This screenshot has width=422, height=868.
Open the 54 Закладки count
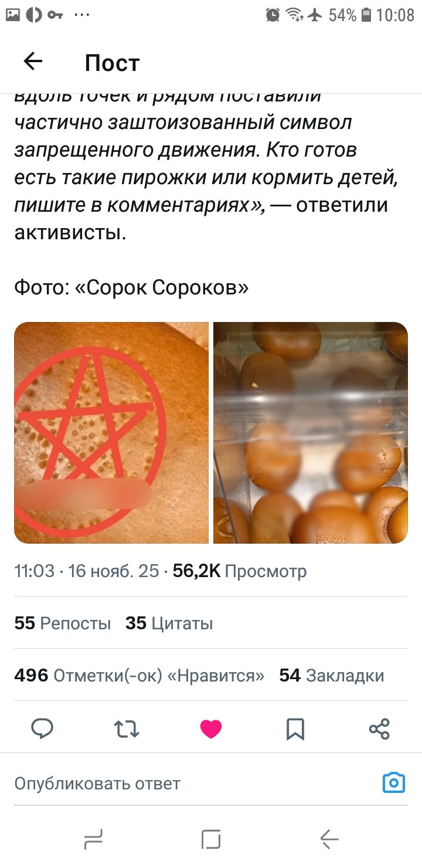coord(332,676)
